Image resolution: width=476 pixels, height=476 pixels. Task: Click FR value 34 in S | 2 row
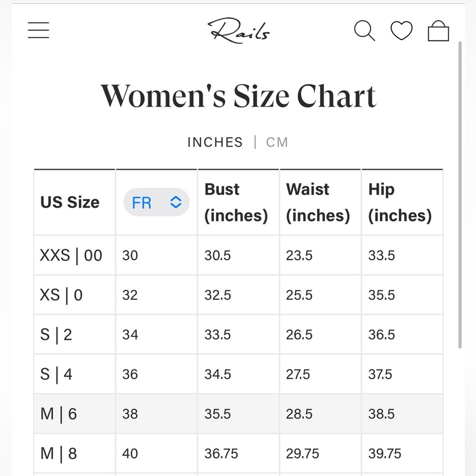(x=130, y=335)
